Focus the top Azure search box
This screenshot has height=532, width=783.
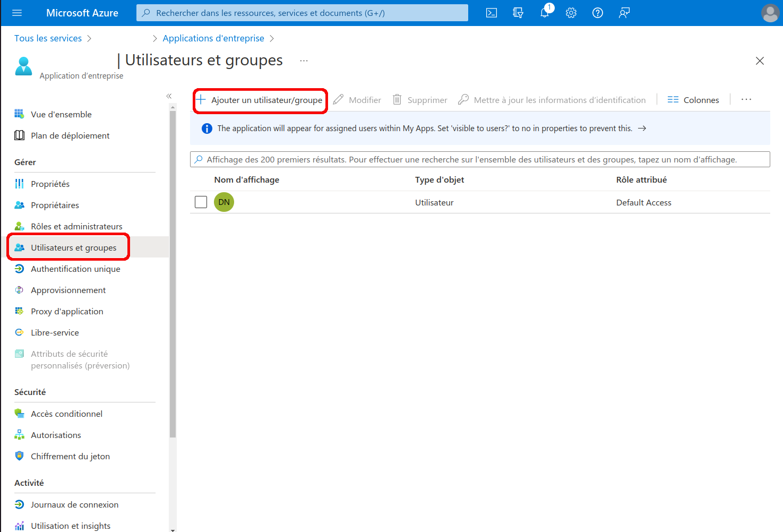click(302, 13)
